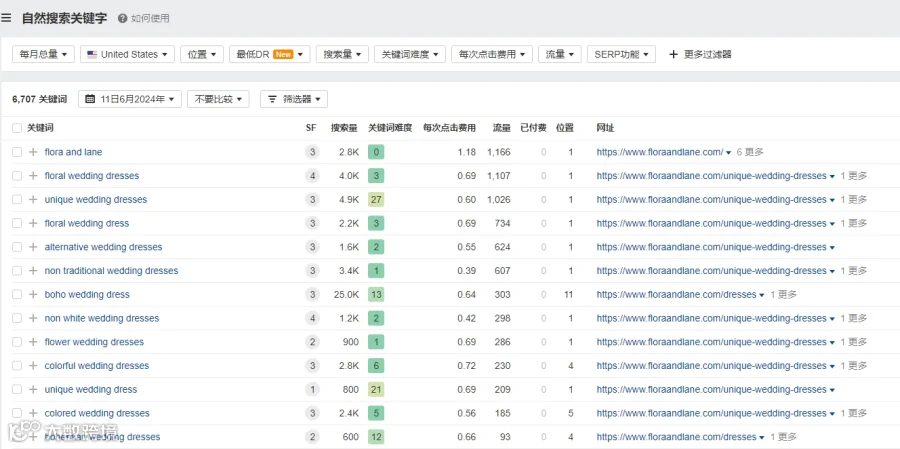Click plus icon for more filters
The height and width of the screenshot is (449, 900).
pos(674,55)
